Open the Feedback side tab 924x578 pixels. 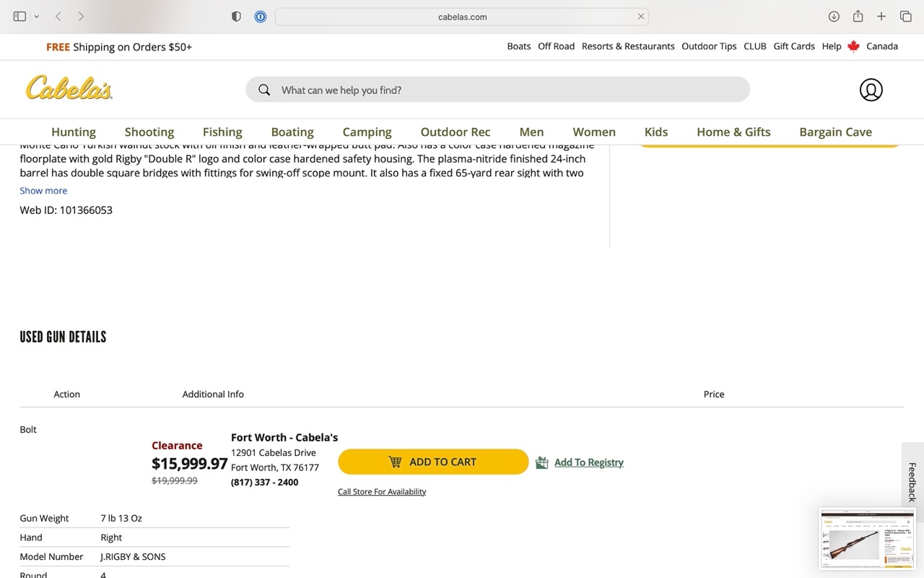tap(912, 482)
